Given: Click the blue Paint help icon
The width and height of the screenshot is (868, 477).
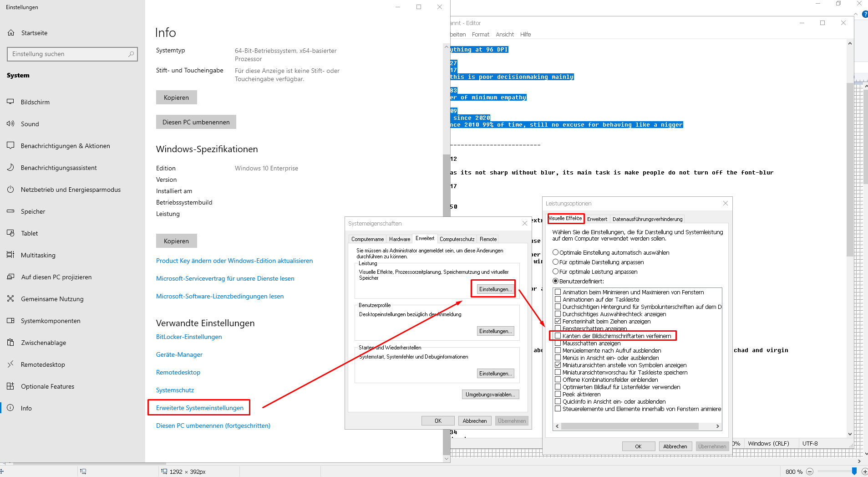Looking at the screenshot, I should [865, 15].
